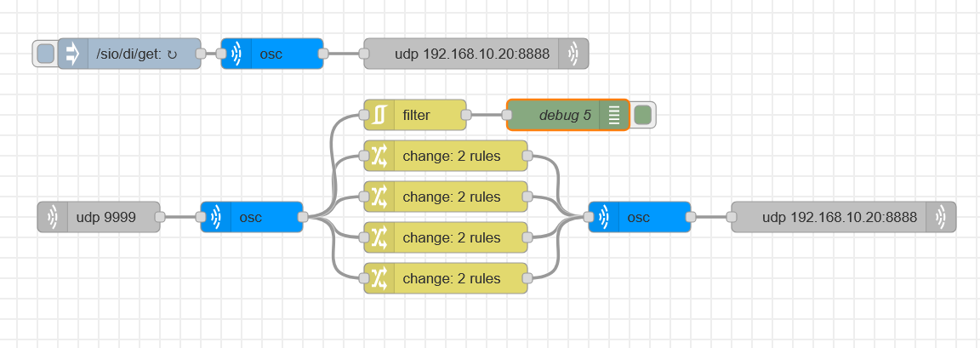
Task: Select the list icon on the debug 5 node
Action: click(613, 115)
